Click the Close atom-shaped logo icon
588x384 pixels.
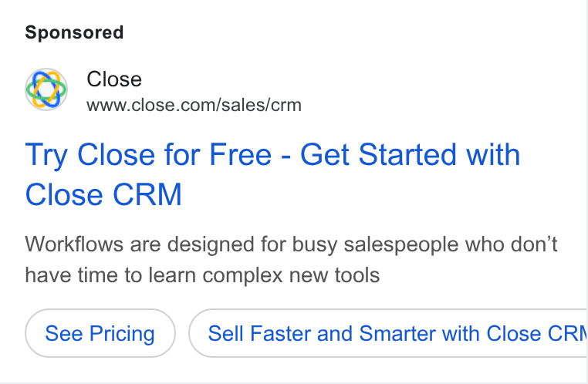tap(46, 89)
